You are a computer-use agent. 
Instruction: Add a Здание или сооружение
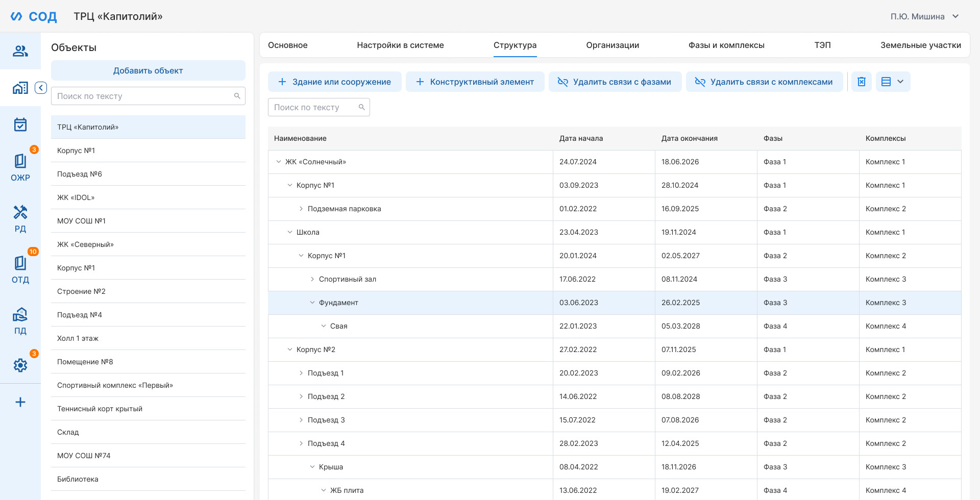335,82
